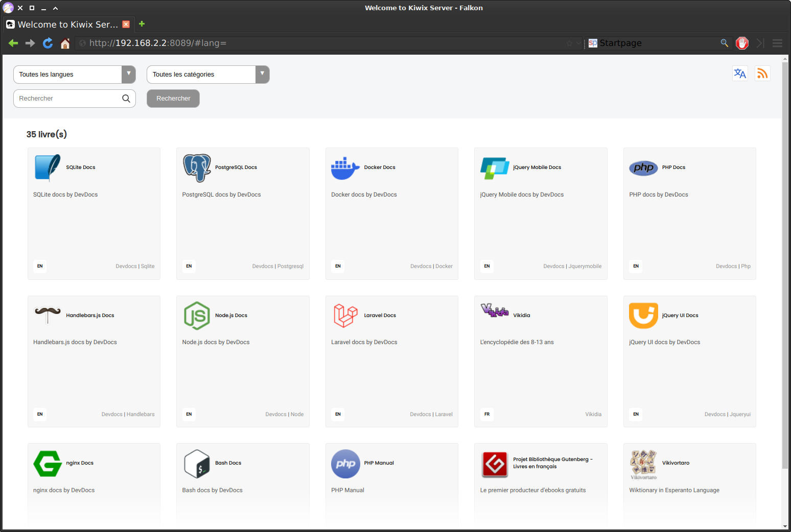Click the Handlebars mustache logo
This screenshot has width=791, height=532.
48,315
